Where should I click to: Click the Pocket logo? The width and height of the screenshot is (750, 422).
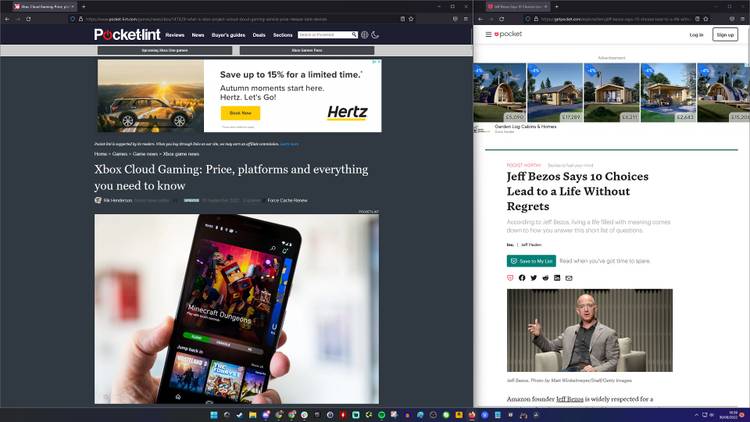tap(508, 34)
